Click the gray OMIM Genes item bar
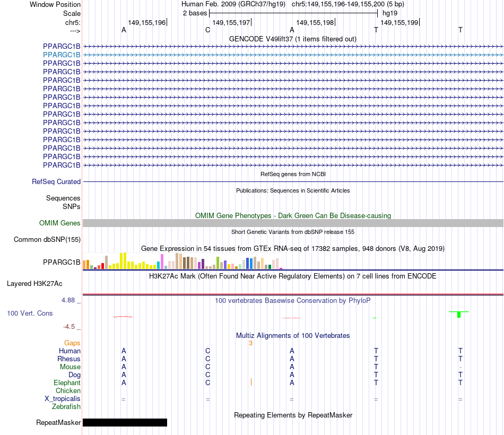Screen dimensions: 504x435 pos(293,223)
